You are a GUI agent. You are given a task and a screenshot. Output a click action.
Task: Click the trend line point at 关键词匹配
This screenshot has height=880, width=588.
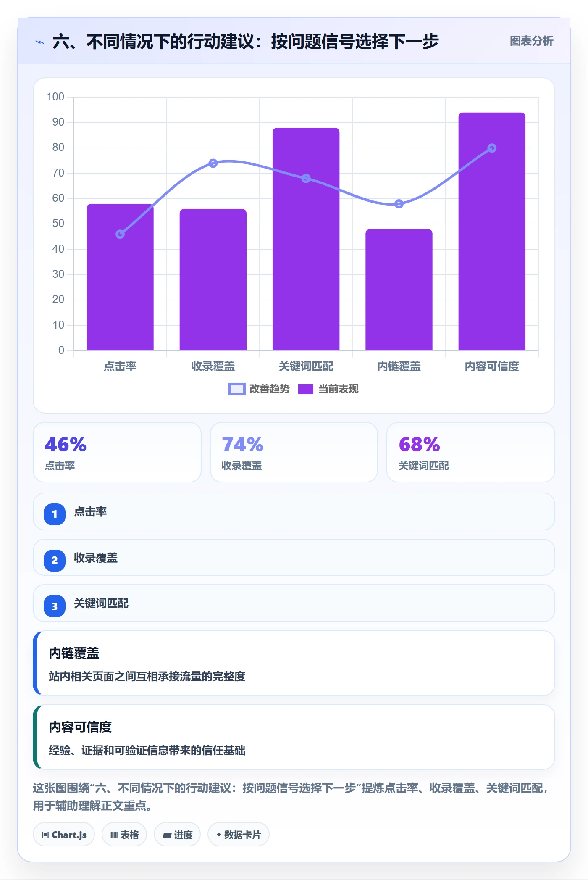click(x=306, y=179)
